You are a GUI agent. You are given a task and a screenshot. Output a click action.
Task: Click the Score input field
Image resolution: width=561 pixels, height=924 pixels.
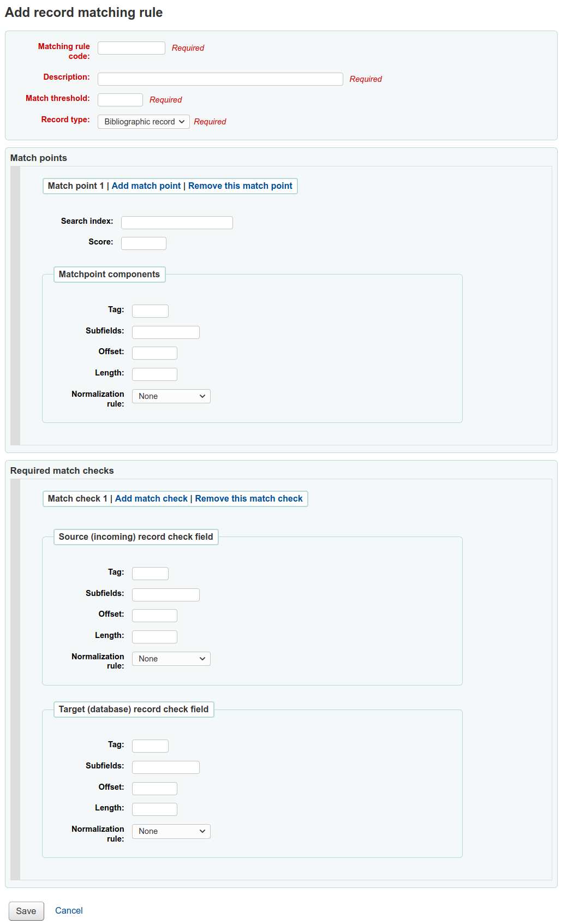tap(144, 243)
